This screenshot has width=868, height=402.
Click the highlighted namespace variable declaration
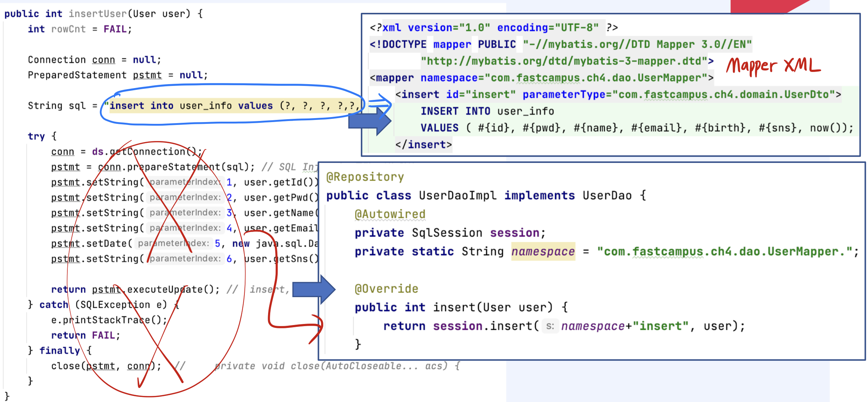pyautogui.click(x=543, y=252)
